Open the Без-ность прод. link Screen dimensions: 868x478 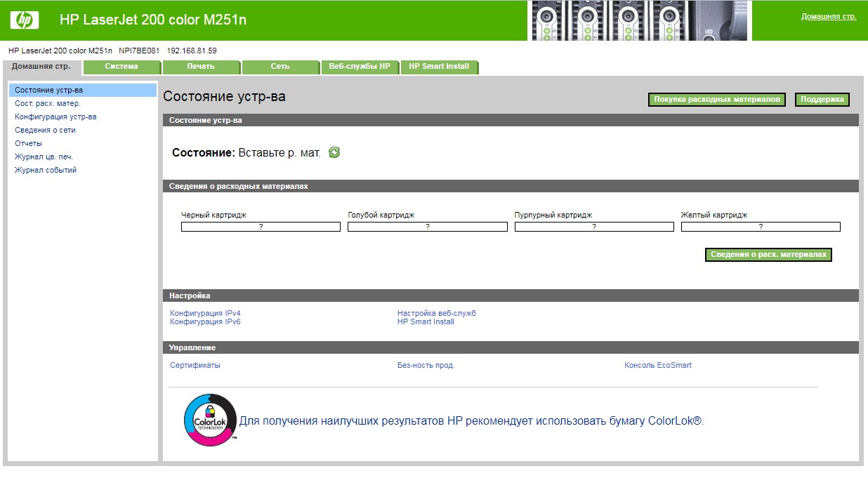(x=426, y=365)
